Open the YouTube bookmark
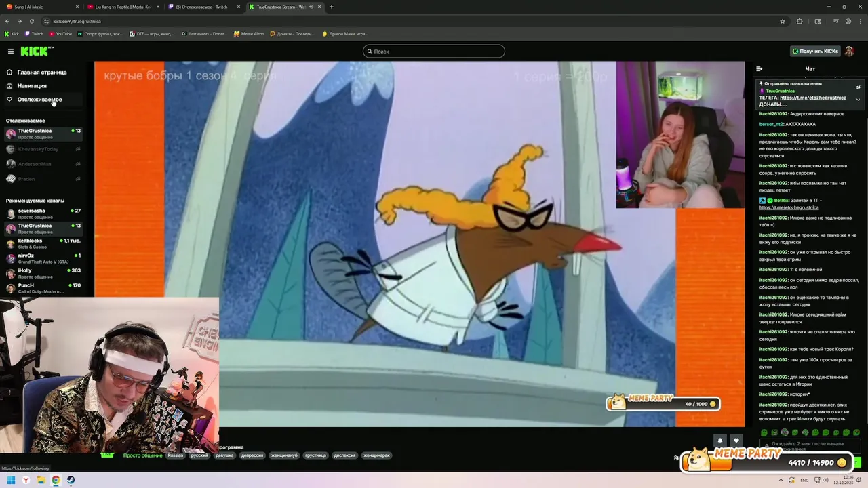868x488 pixels. (x=60, y=33)
